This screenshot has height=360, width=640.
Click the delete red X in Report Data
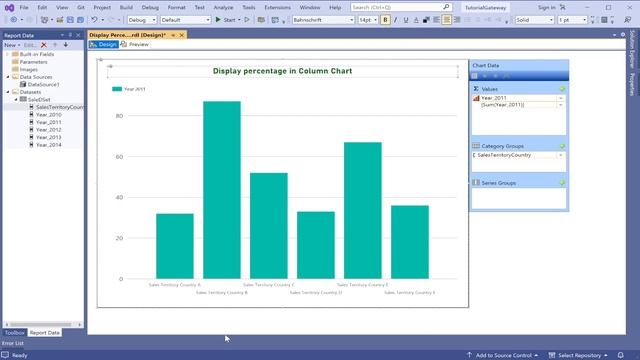[44, 45]
